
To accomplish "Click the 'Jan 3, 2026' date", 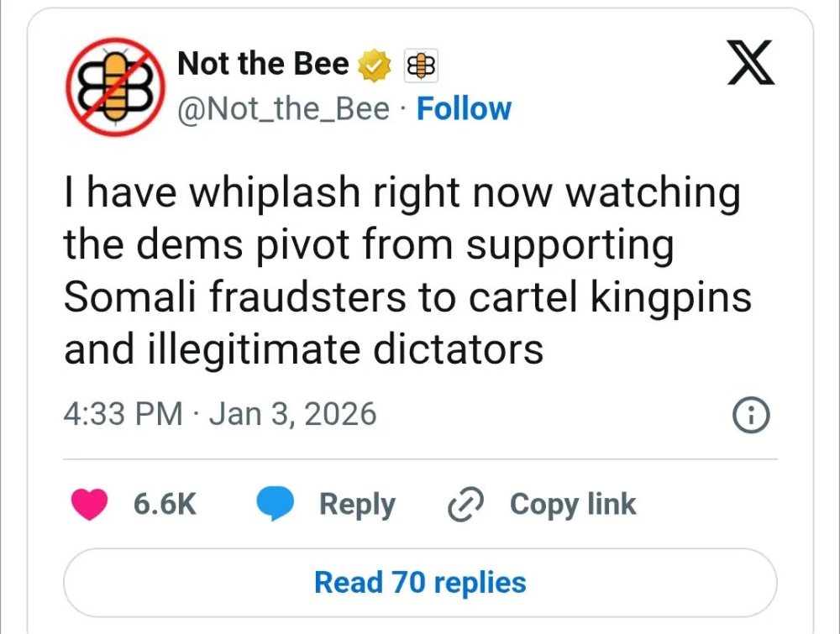I will [x=292, y=414].
